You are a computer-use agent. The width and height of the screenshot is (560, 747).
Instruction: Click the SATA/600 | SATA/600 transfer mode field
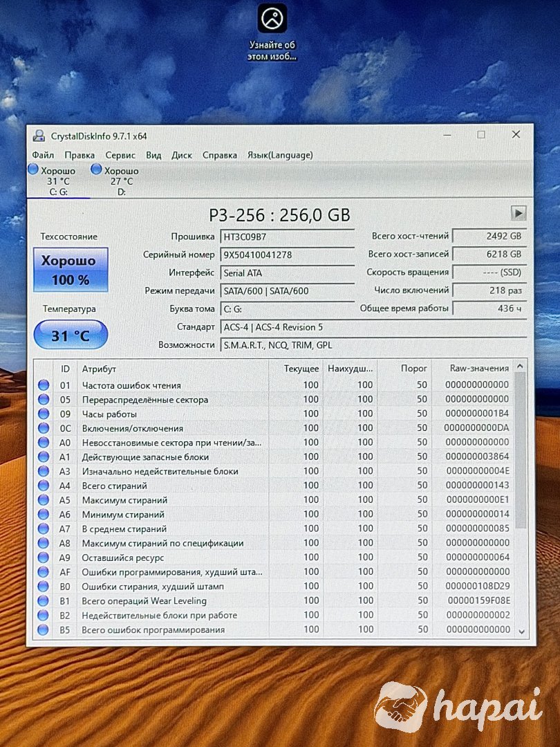(287, 291)
